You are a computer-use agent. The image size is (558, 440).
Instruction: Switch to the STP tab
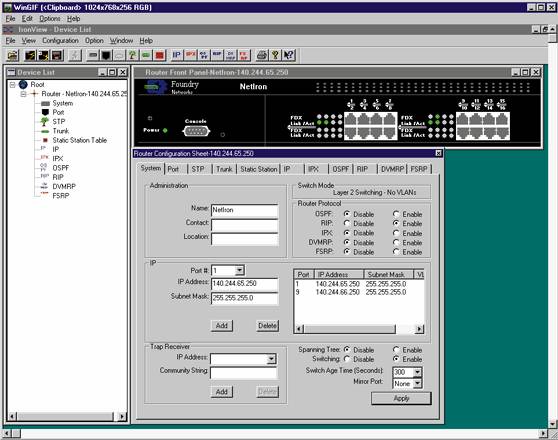[198, 169]
